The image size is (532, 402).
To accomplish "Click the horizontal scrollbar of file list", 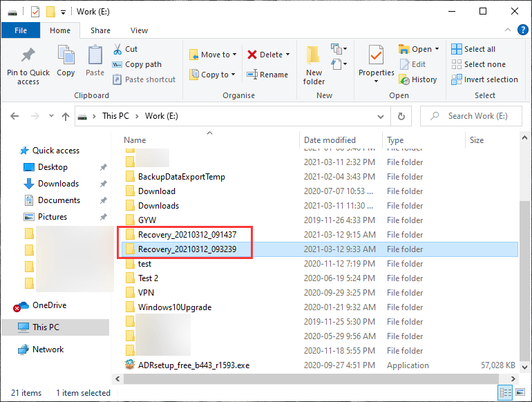I will click(x=312, y=379).
